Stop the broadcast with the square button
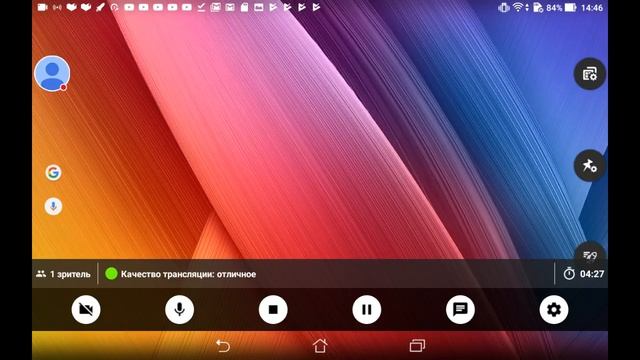The width and height of the screenshot is (640, 360). point(273,309)
